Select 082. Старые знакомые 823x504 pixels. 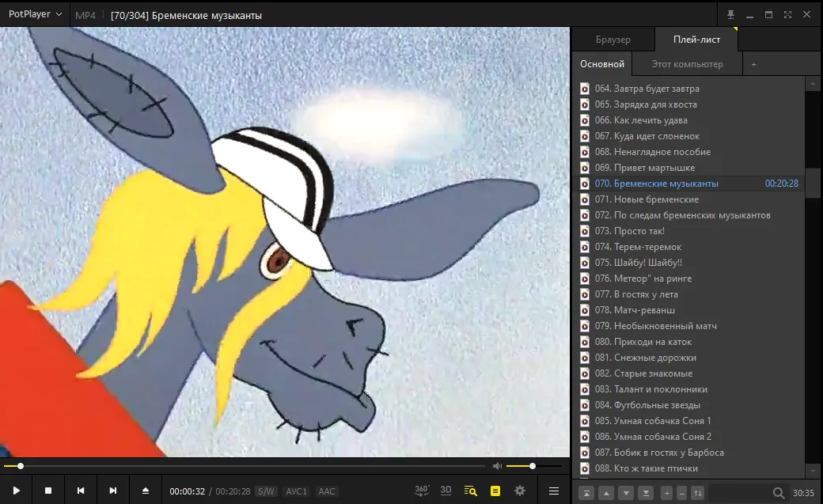click(x=690, y=373)
